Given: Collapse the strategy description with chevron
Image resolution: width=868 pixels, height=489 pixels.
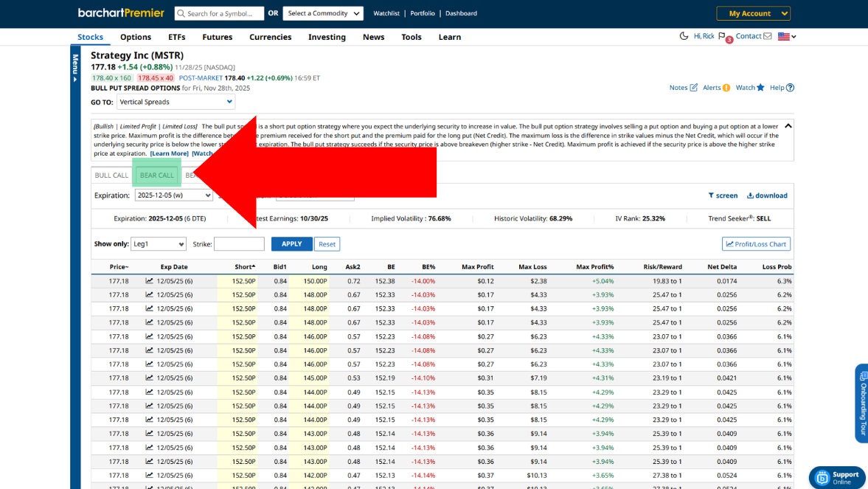Looking at the screenshot, I should pos(788,126).
